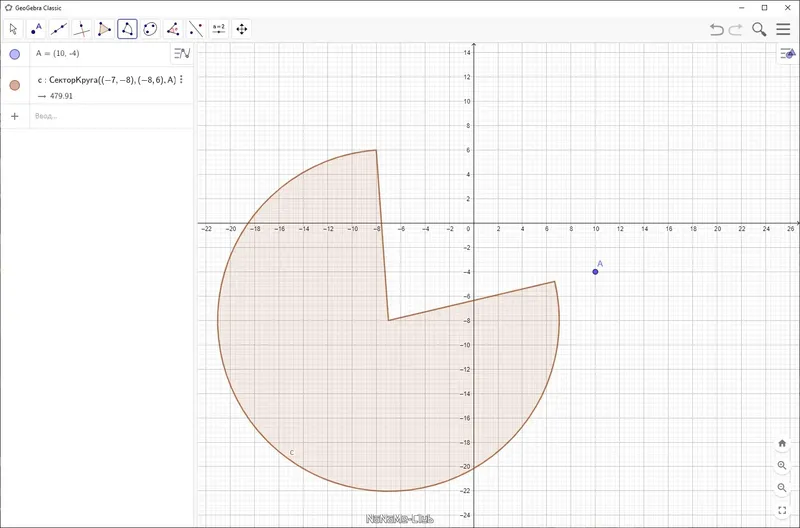Select the Perpendicular line tool
Viewport: 800px width, 528px height.
click(82, 29)
